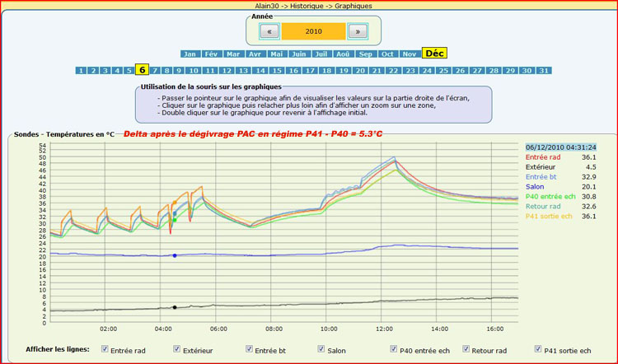618x364 pixels.
Task: Switch to the Nov month tab
Action: pos(410,54)
